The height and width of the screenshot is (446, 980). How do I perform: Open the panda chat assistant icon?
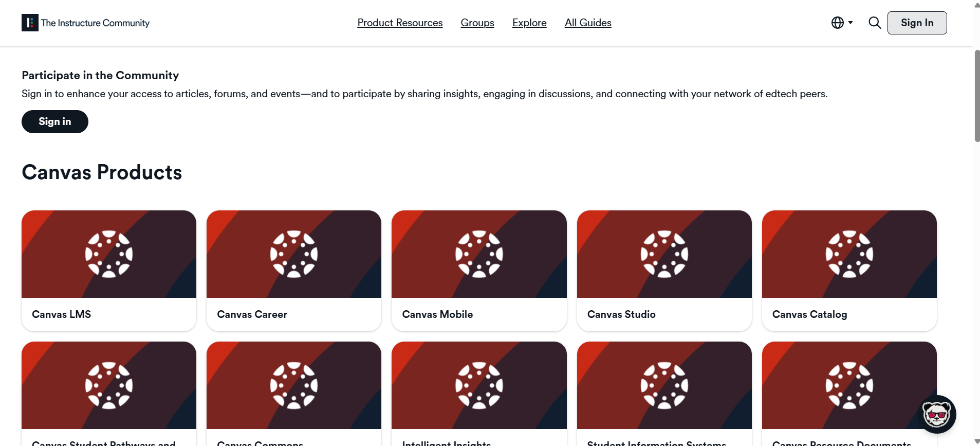(937, 414)
